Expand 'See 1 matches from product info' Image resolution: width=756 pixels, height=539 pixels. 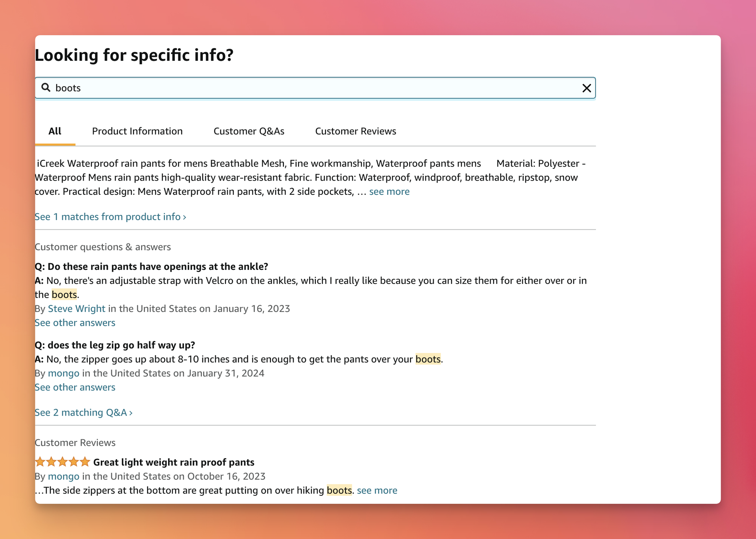[110, 217]
